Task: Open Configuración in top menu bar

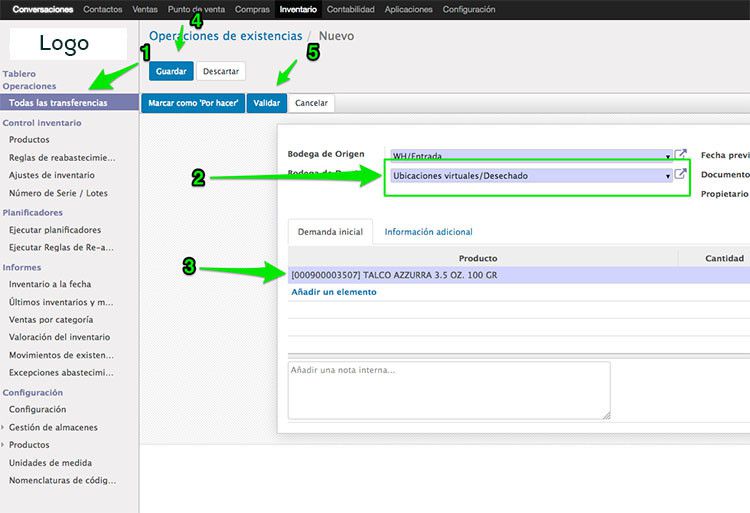Action: tap(469, 9)
